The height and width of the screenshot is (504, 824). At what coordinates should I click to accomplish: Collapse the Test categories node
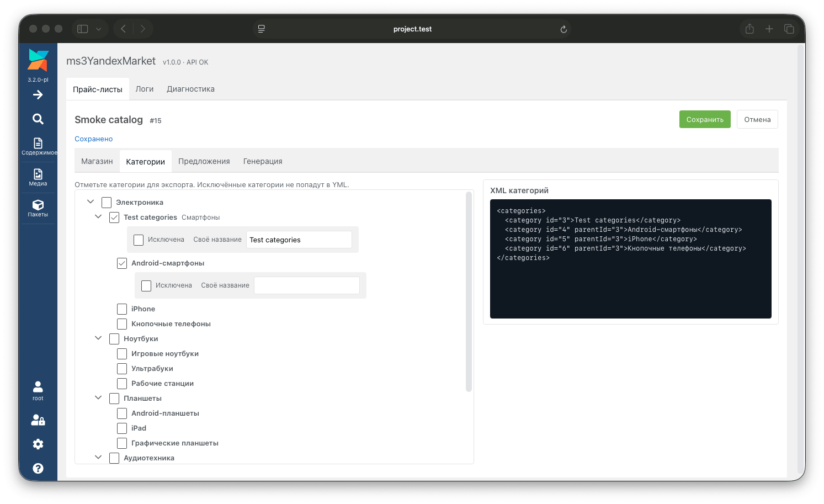coord(98,217)
